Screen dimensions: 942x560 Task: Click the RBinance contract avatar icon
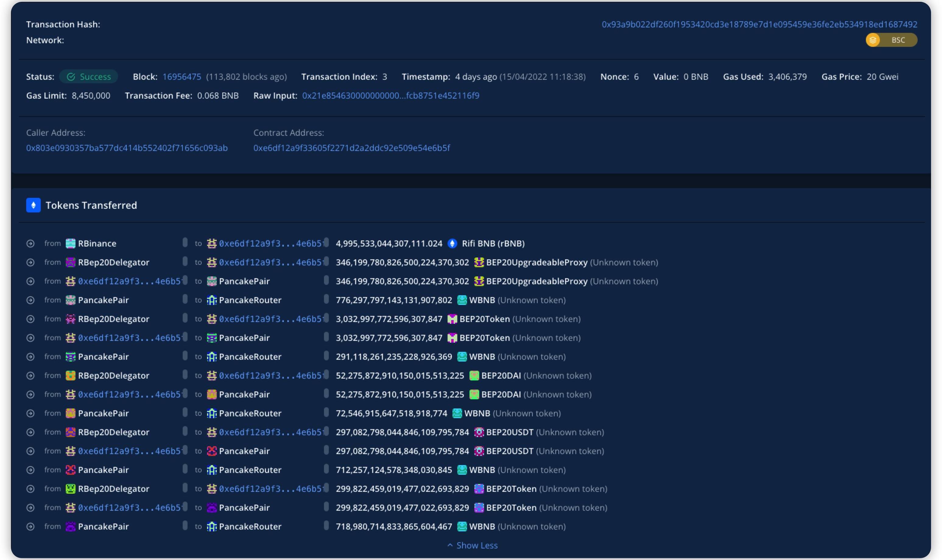[x=71, y=243]
